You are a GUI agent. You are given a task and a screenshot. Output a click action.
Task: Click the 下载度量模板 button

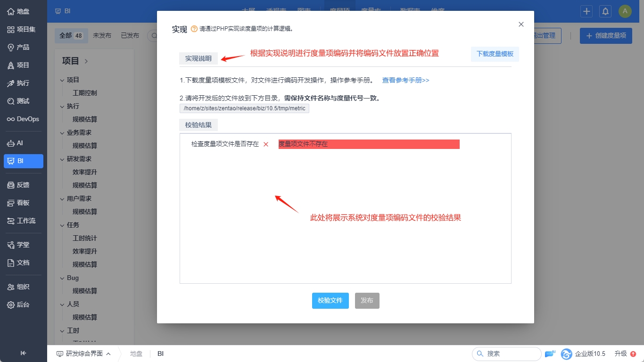click(x=495, y=54)
